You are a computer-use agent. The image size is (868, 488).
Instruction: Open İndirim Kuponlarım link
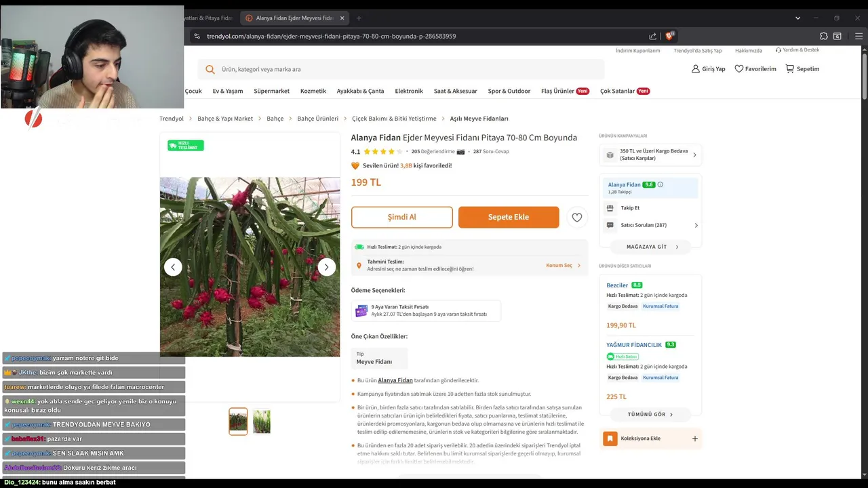tap(637, 51)
